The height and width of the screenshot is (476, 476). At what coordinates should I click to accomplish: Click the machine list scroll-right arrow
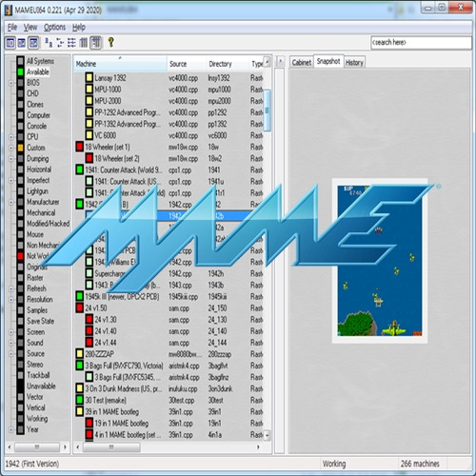click(x=258, y=446)
